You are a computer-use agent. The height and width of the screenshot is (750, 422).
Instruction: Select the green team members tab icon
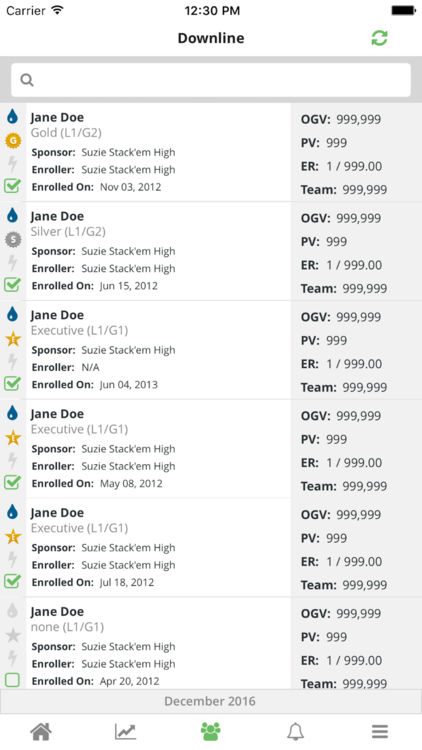click(x=211, y=731)
